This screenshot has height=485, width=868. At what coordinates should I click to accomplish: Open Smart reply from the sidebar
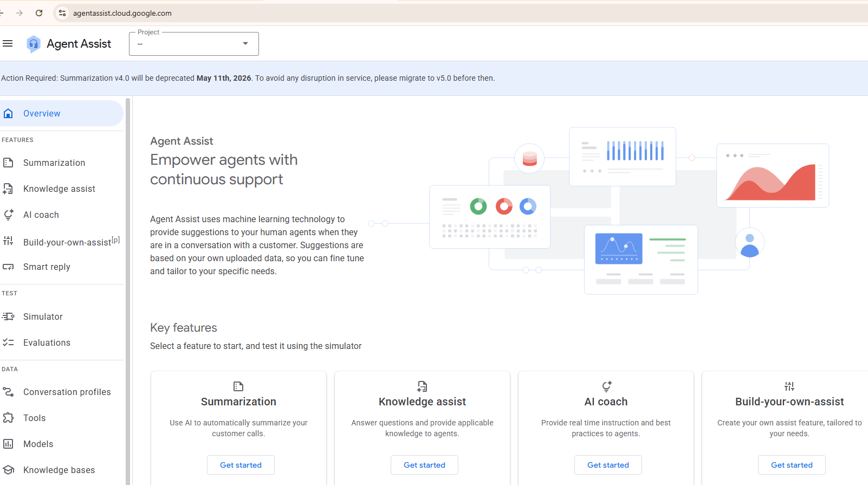[x=61, y=267]
